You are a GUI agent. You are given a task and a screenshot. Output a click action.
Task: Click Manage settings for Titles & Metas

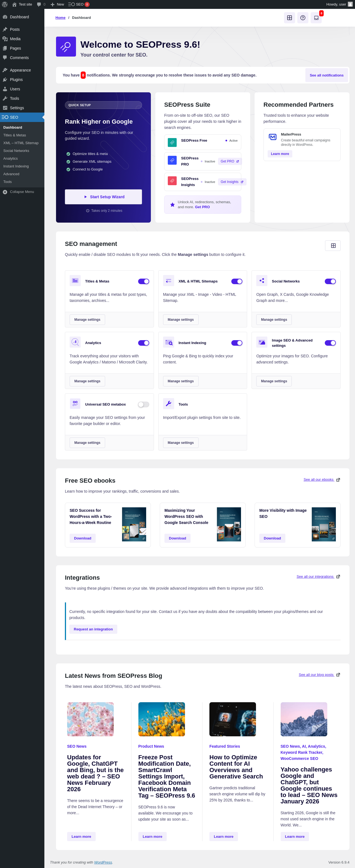coord(87,320)
